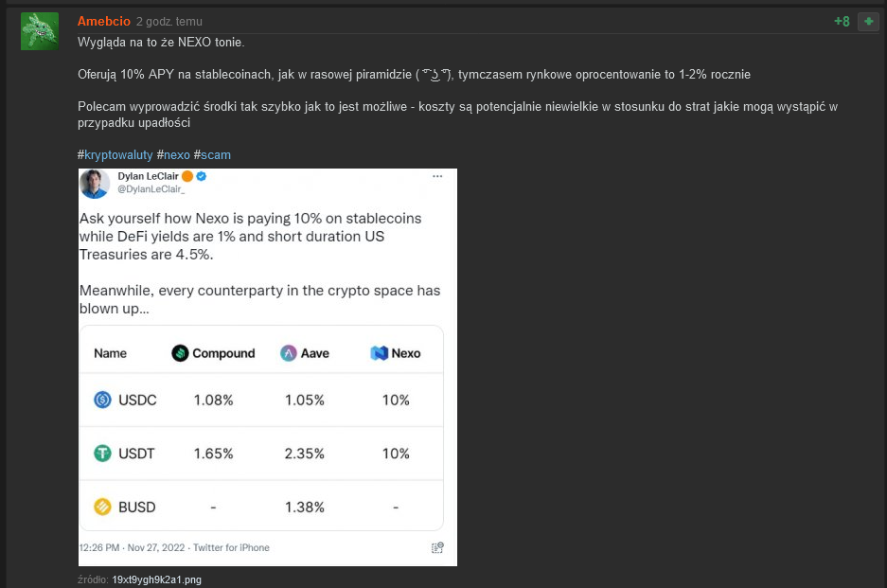Click the '2 godz. temu' timestamp
The image size is (887, 588).
(x=169, y=22)
